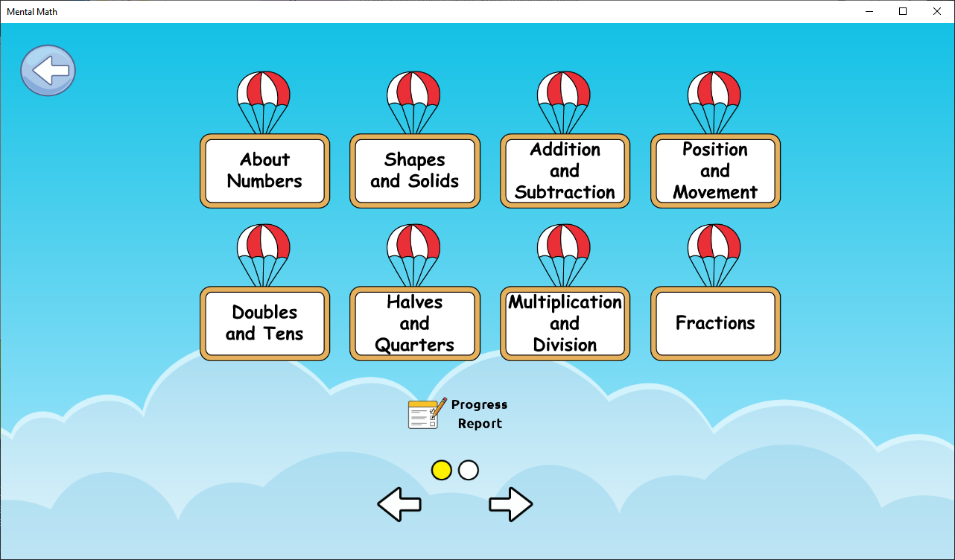This screenshot has height=560, width=955.
Task: Switch to the white second page dot
Action: pos(469,470)
